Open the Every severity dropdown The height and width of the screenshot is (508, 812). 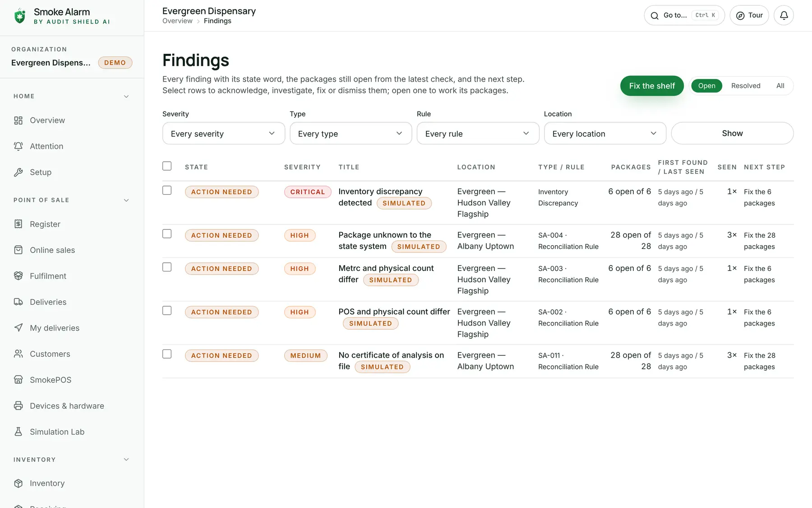click(x=224, y=134)
